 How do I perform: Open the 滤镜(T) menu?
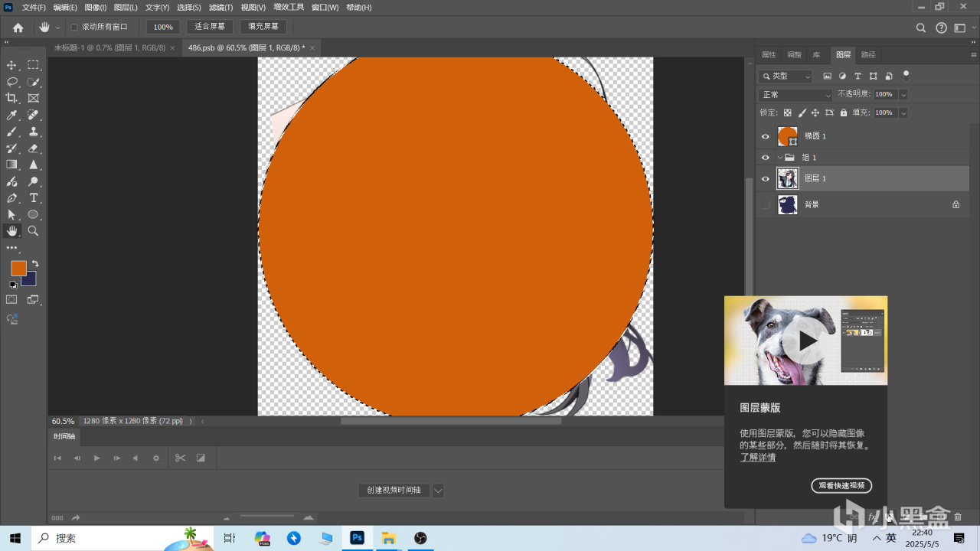tap(220, 7)
